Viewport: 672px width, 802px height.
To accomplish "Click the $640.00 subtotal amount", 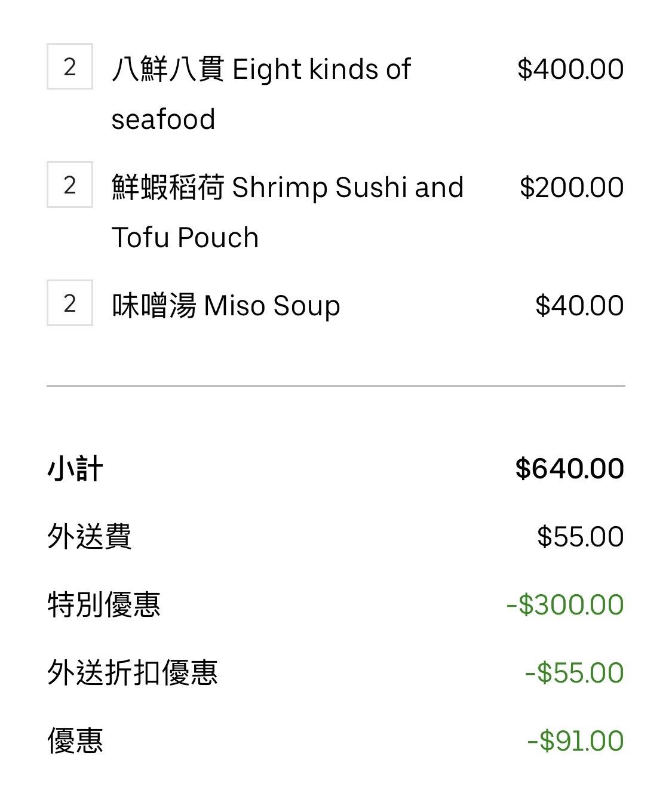I will pyautogui.click(x=570, y=469).
